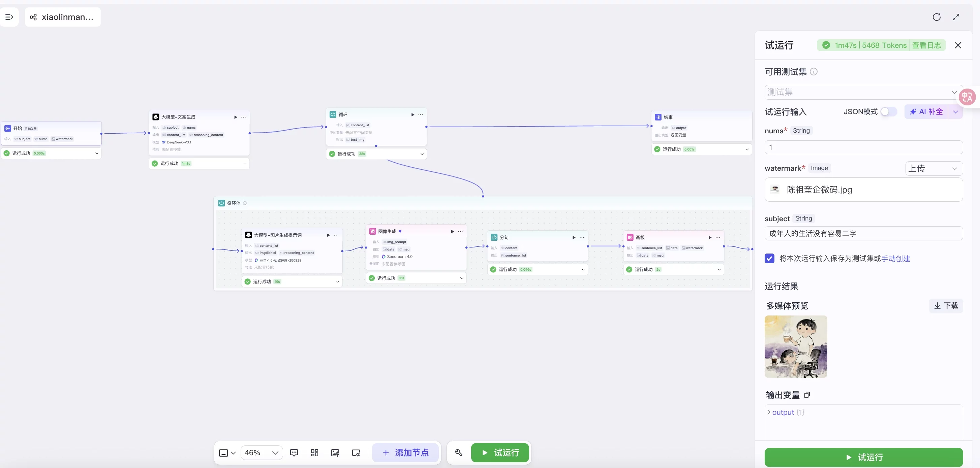The image size is (980, 468).
Task: Open the wrench debug tool
Action: (x=458, y=453)
